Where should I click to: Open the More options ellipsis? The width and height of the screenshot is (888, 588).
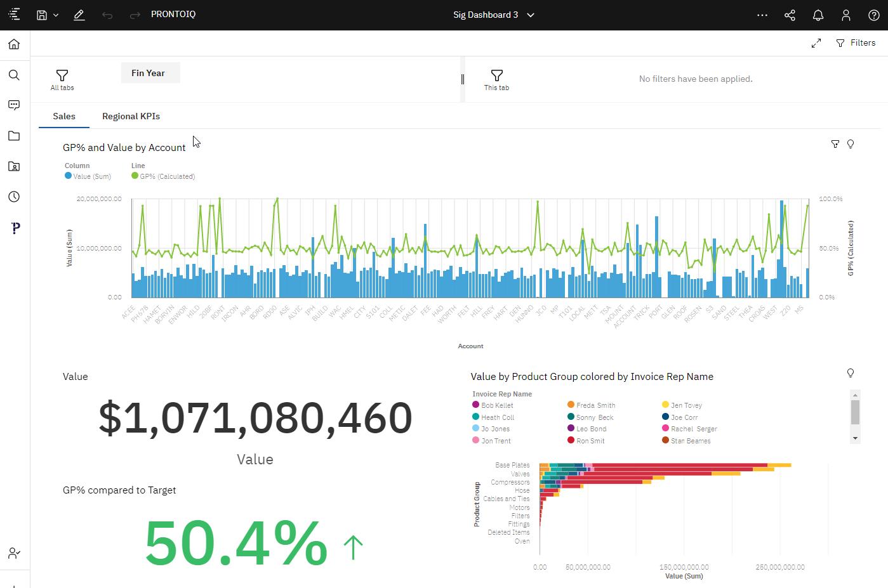pyautogui.click(x=762, y=15)
